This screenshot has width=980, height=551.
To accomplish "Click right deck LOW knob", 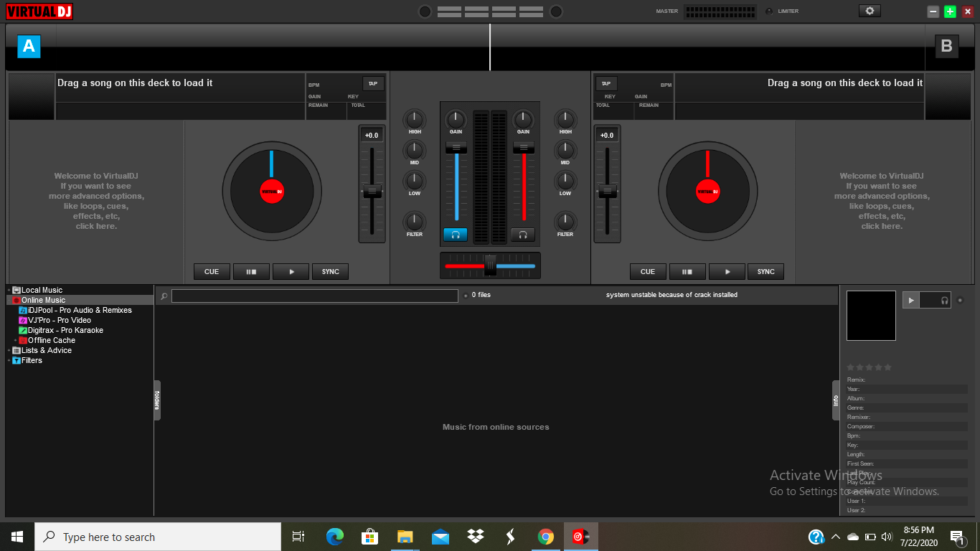I will coord(565,181).
